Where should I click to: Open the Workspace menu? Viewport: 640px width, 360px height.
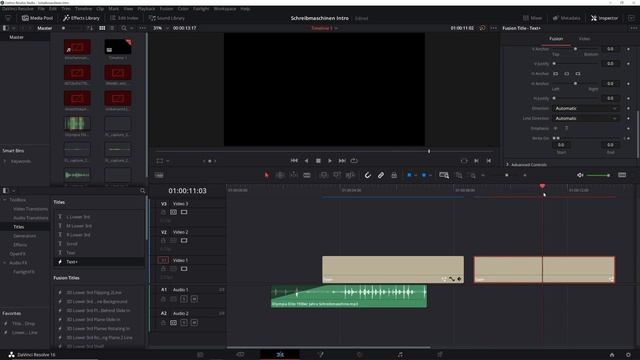pyautogui.click(x=224, y=9)
